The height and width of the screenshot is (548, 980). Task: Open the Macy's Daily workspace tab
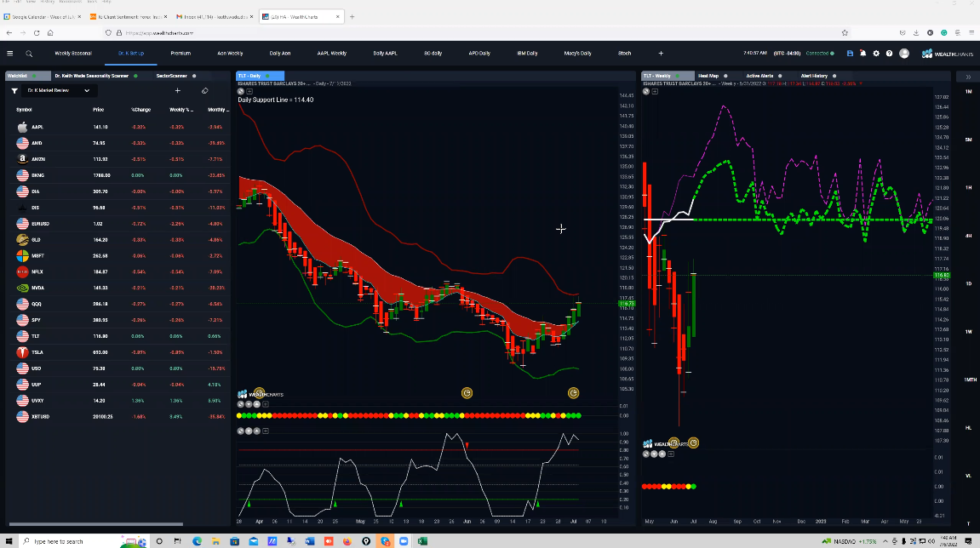tap(577, 54)
